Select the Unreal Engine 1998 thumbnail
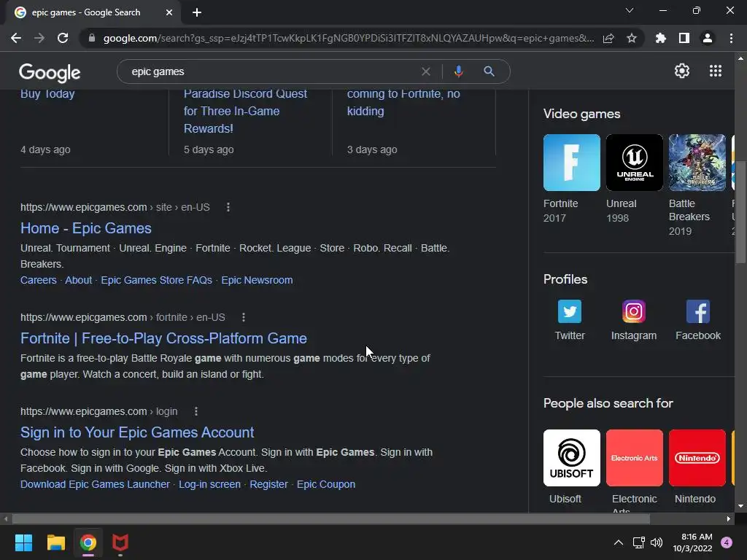The height and width of the screenshot is (560, 747). [634, 163]
